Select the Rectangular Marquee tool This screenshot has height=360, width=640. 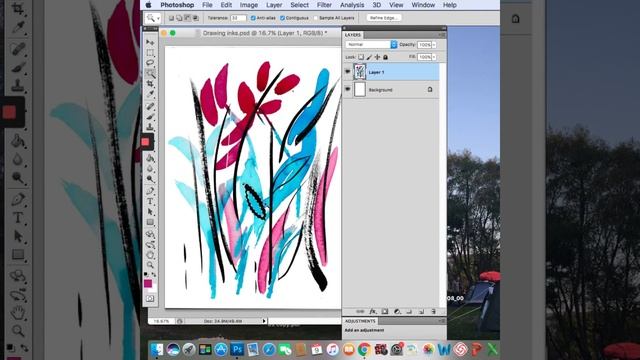click(x=150, y=53)
